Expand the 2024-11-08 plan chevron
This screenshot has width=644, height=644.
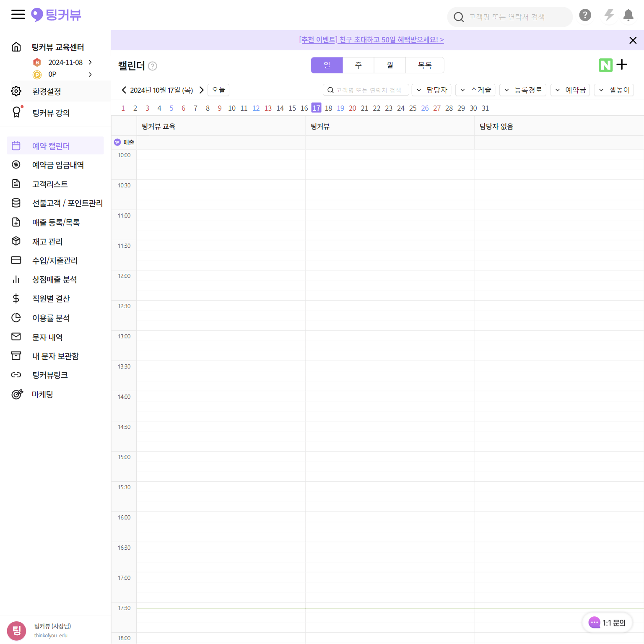[90, 62]
